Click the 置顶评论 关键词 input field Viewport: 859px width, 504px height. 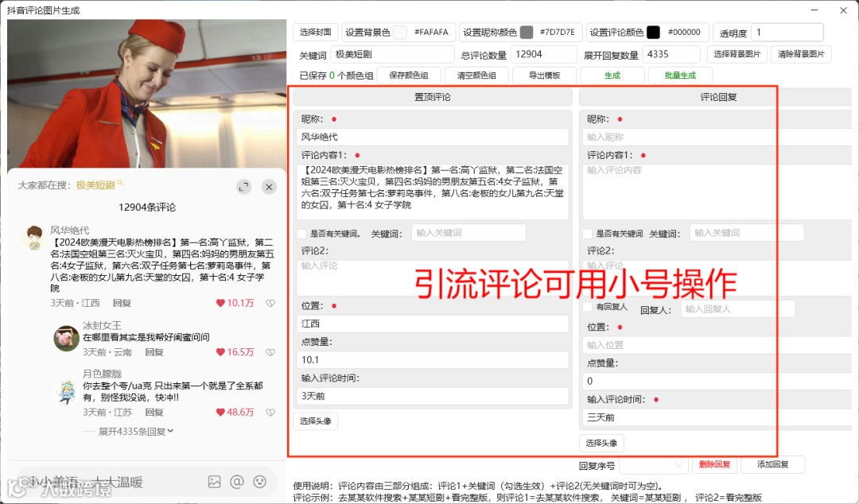point(469,233)
